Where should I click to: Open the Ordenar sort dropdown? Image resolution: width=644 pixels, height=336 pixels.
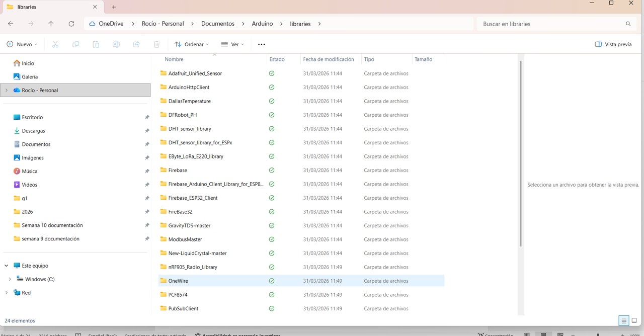tap(192, 44)
